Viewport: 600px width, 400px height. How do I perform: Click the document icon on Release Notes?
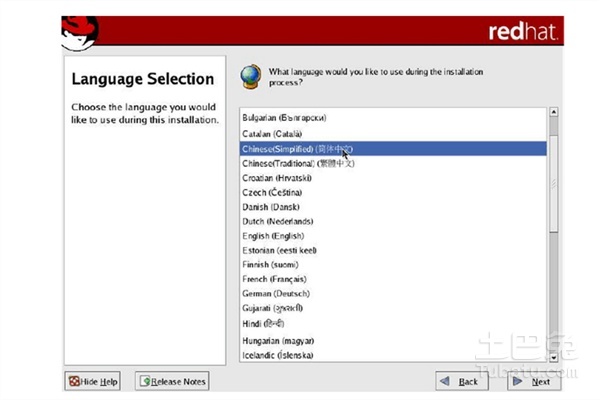coord(145,381)
